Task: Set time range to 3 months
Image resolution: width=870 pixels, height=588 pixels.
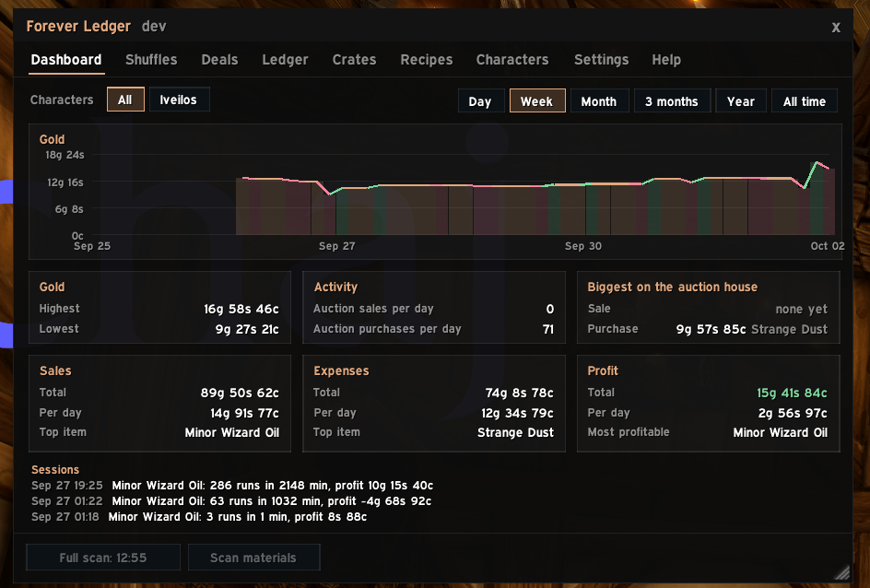Action: (672, 101)
